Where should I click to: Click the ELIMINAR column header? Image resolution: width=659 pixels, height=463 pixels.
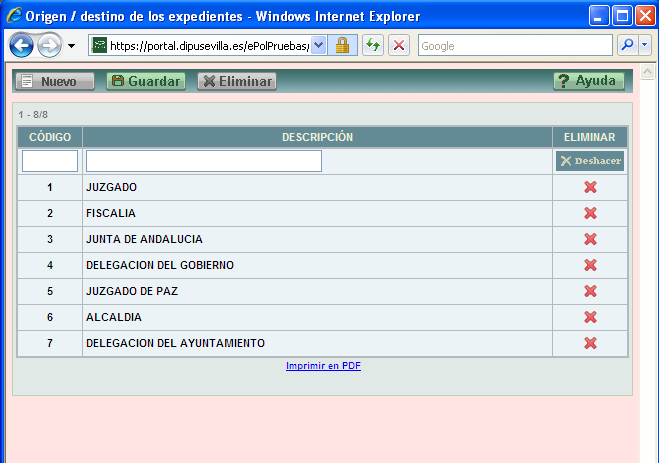pyautogui.click(x=590, y=137)
